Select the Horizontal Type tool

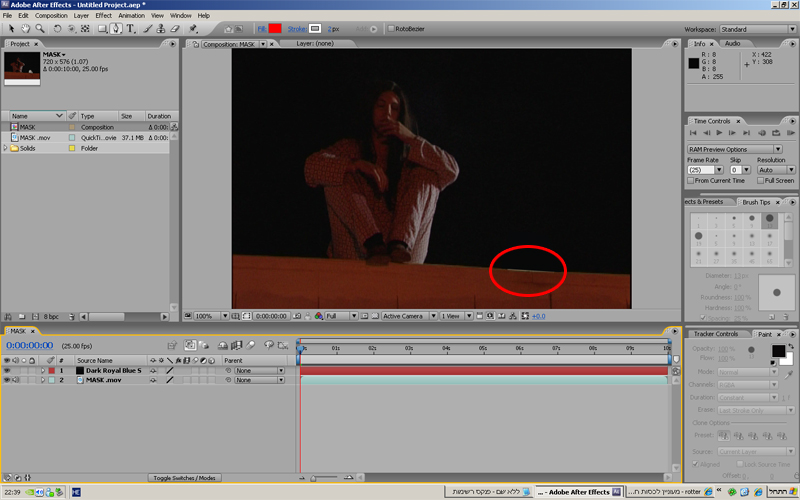(131, 29)
